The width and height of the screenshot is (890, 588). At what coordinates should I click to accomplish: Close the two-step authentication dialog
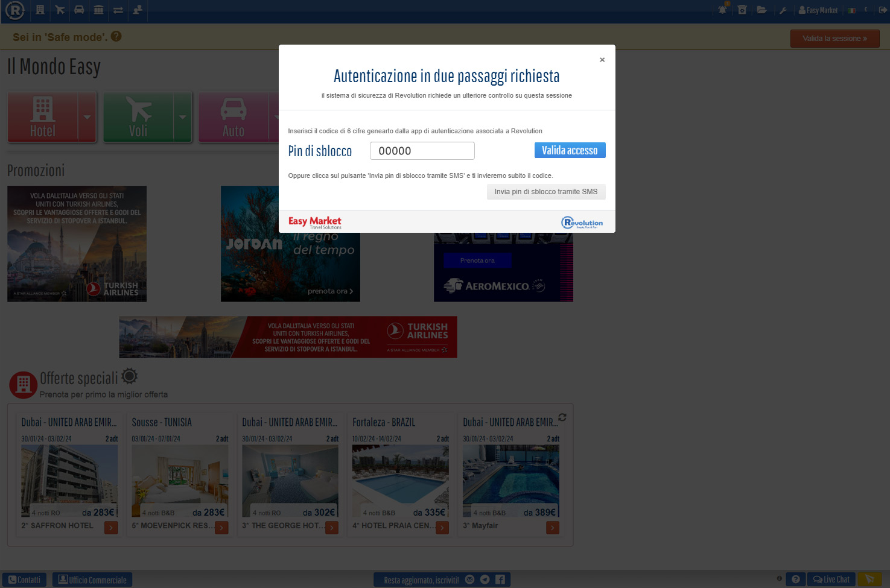pyautogui.click(x=602, y=60)
